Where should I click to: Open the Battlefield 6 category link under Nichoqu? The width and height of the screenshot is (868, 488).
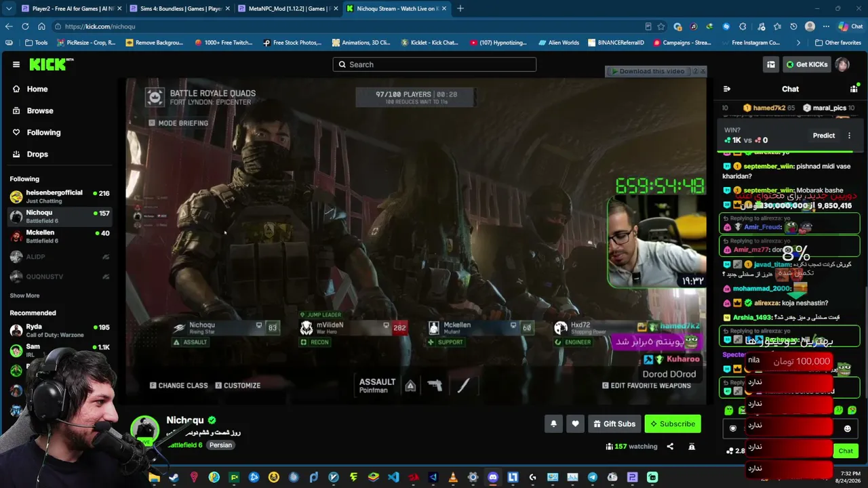tap(184, 445)
